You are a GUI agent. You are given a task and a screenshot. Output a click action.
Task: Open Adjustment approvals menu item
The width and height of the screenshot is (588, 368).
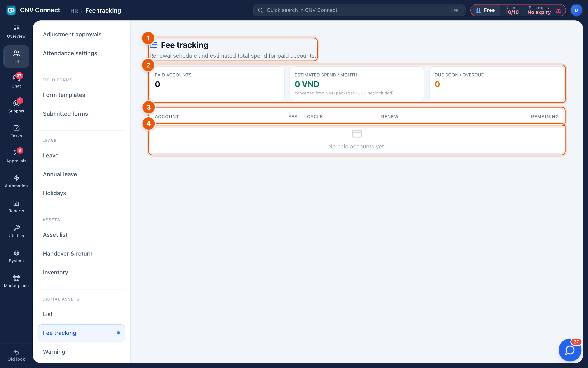click(81, 34)
